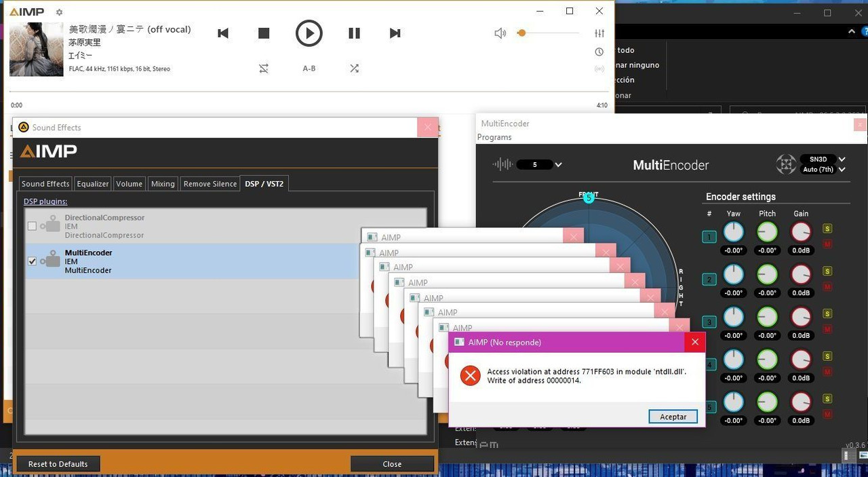
Task: Switch to Equalizer tab
Action: click(93, 184)
